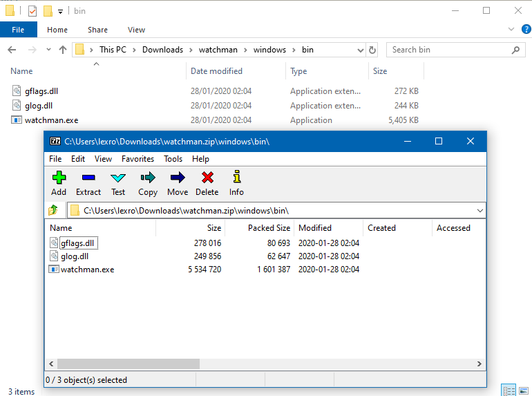The image size is (532, 396).
Task: Click the 7-Zip Copy toolbar icon
Action: pyautogui.click(x=148, y=177)
